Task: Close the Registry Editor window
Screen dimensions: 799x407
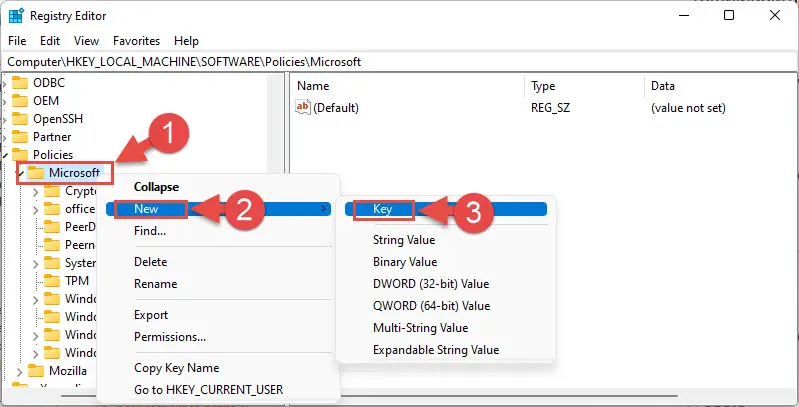Action: point(775,16)
